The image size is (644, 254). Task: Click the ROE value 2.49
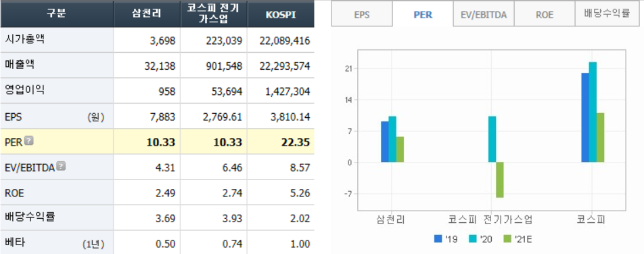click(x=166, y=194)
